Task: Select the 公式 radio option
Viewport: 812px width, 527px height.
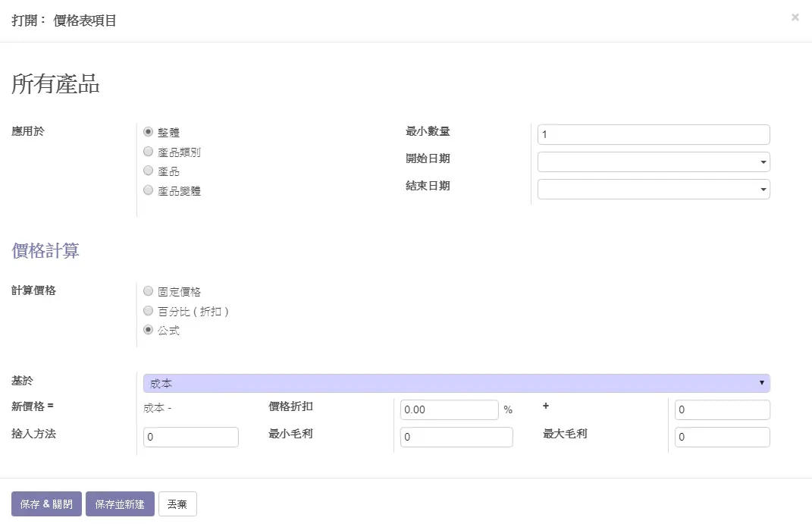Action: [x=149, y=331]
